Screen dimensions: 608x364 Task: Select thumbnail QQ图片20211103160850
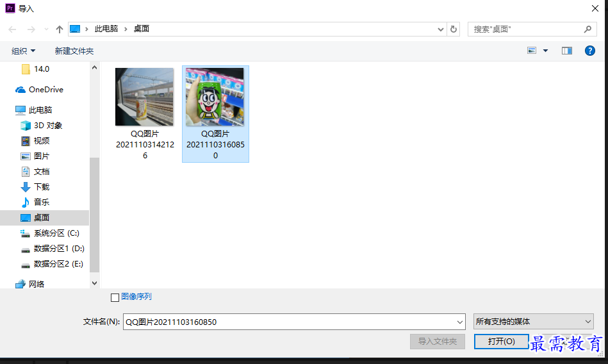coord(215,97)
